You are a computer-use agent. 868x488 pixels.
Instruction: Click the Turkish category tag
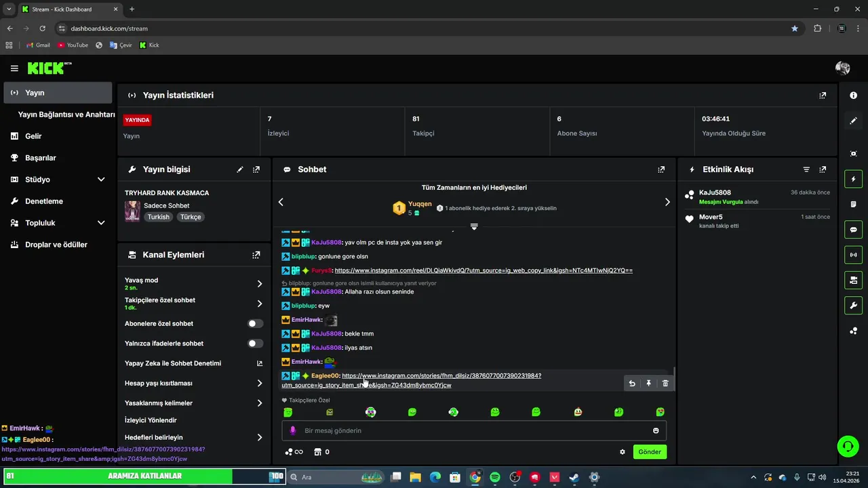(159, 217)
